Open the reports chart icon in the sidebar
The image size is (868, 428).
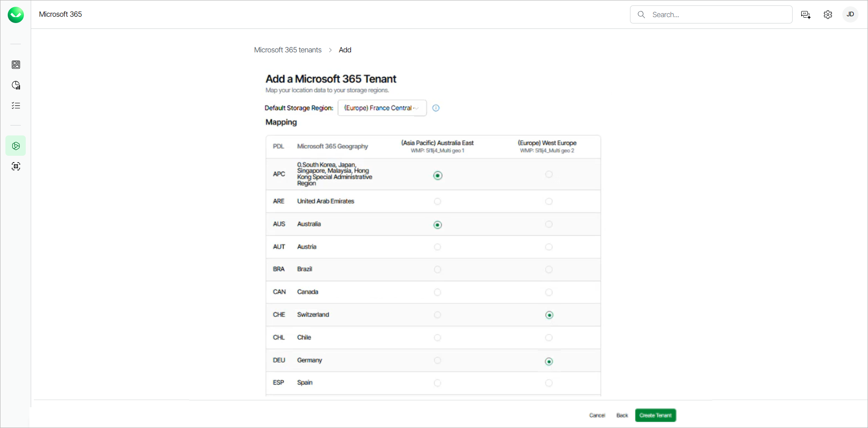click(16, 85)
